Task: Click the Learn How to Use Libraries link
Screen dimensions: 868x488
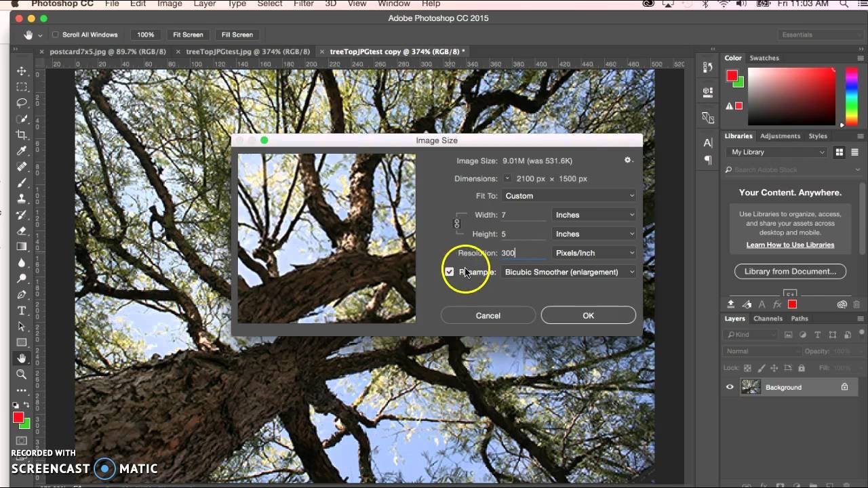Action: pyautogui.click(x=790, y=245)
